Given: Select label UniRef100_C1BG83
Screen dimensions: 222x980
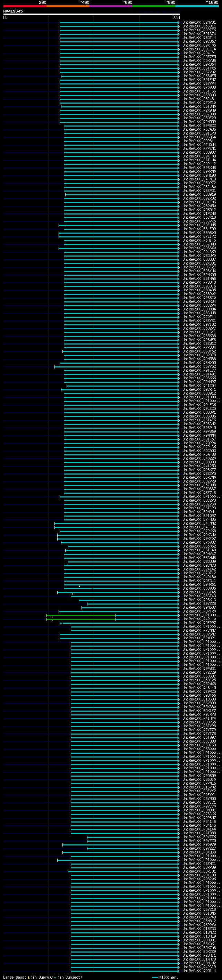Looking at the screenshot, I should pos(199,699).
